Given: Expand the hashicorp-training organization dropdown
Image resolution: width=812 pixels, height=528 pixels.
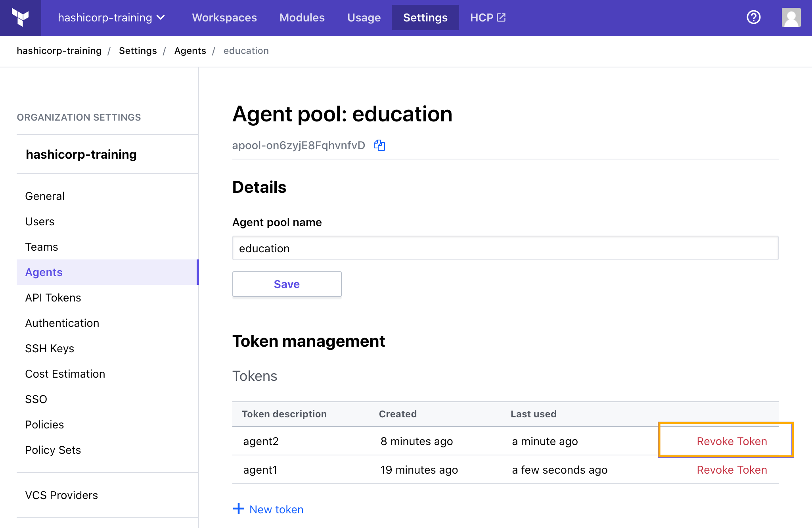Looking at the screenshot, I should click(x=111, y=17).
